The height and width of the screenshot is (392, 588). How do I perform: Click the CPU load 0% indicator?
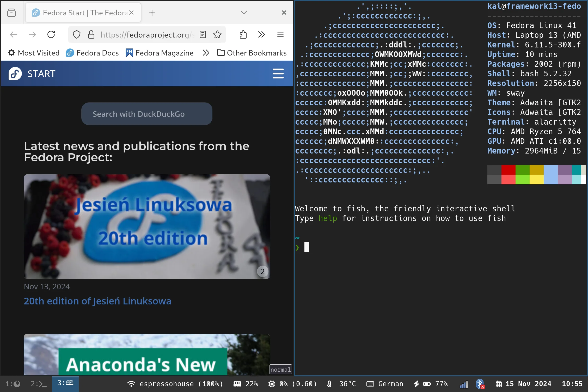[x=292, y=384]
